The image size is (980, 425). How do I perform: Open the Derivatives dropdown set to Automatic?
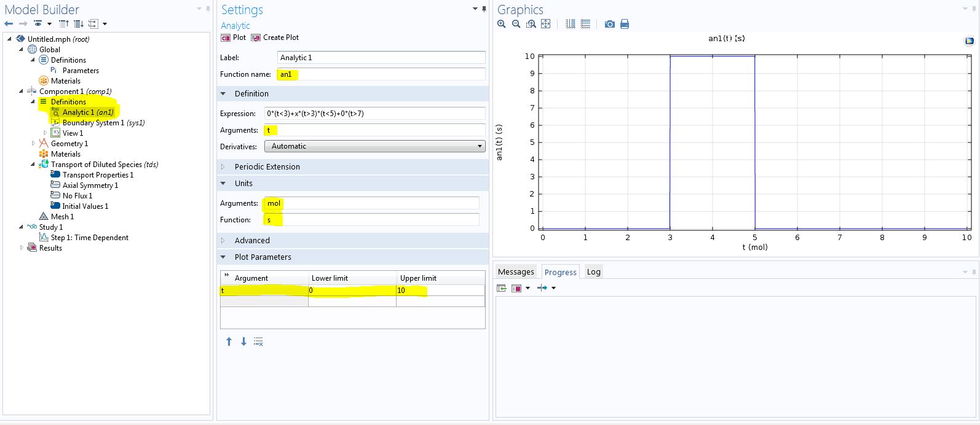(x=374, y=146)
